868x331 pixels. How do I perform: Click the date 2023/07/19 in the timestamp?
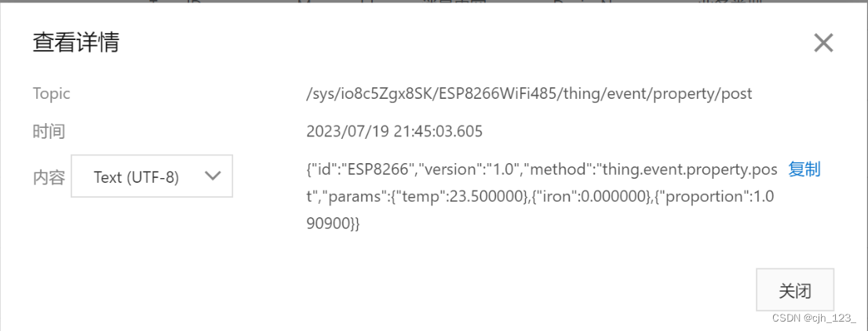348,132
